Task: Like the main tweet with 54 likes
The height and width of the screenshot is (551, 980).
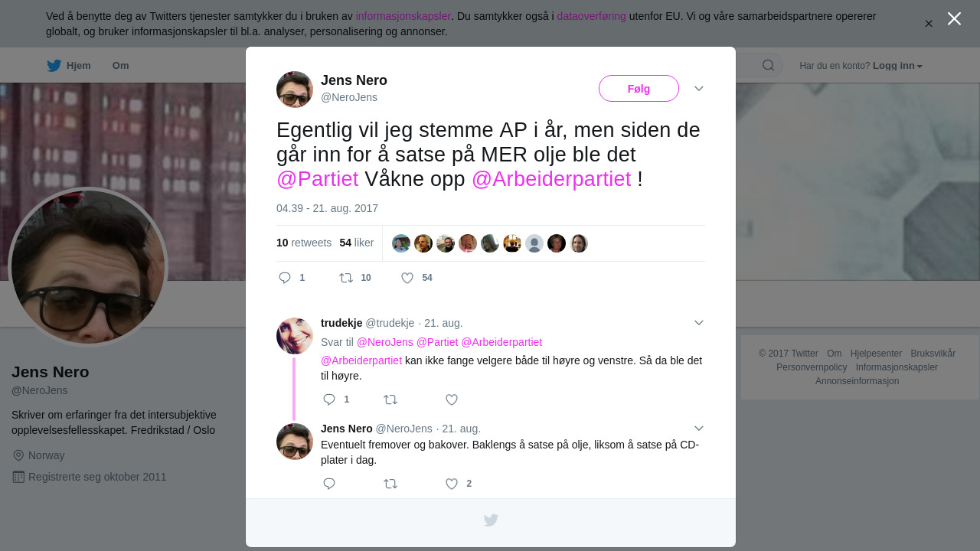Action: coord(407,278)
